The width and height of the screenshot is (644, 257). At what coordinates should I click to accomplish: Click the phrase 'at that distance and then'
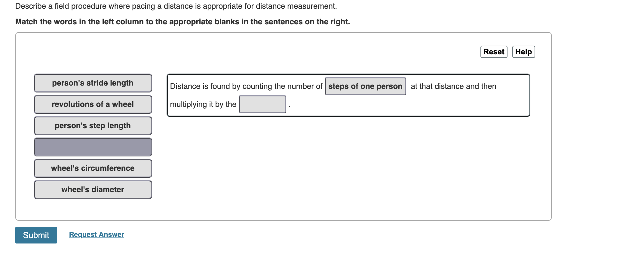(453, 86)
